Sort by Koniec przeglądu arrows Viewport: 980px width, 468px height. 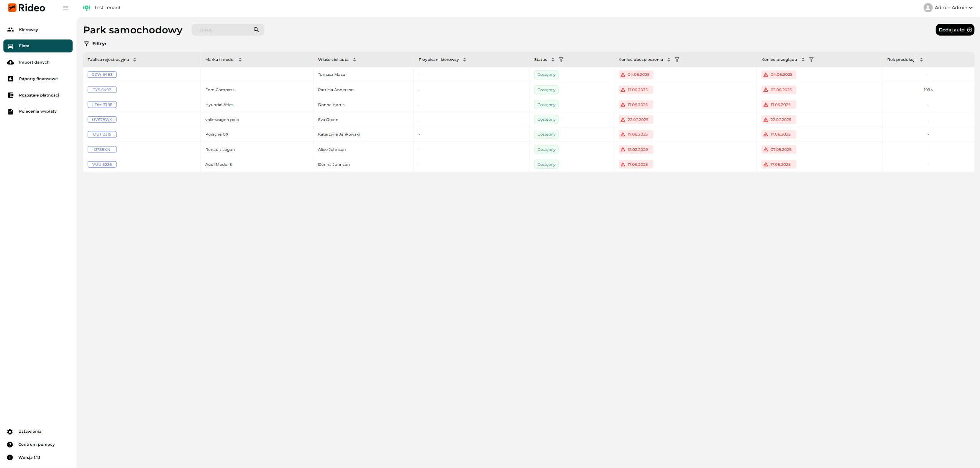(x=803, y=60)
